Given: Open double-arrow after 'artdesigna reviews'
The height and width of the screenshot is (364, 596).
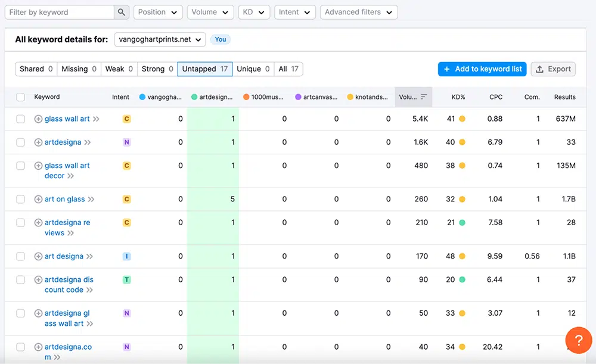Looking at the screenshot, I should 70,233.
